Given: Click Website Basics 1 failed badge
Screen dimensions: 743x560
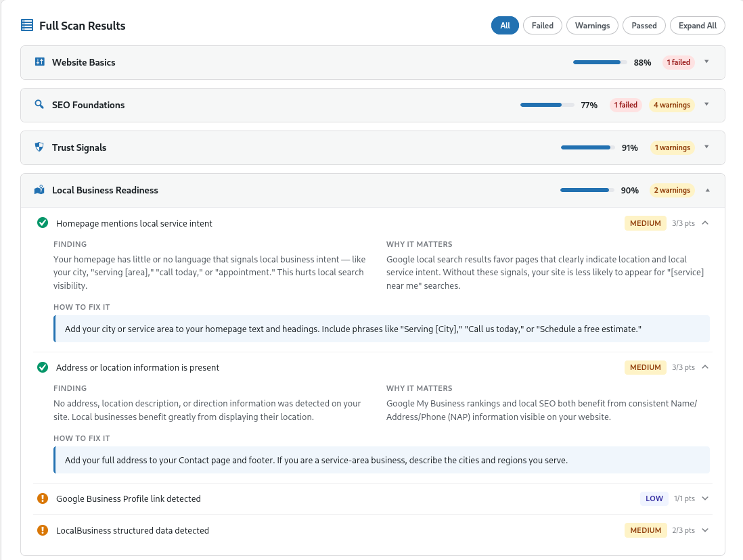Looking at the screenshot, I should pyautogui.click(x=679, y=62).
